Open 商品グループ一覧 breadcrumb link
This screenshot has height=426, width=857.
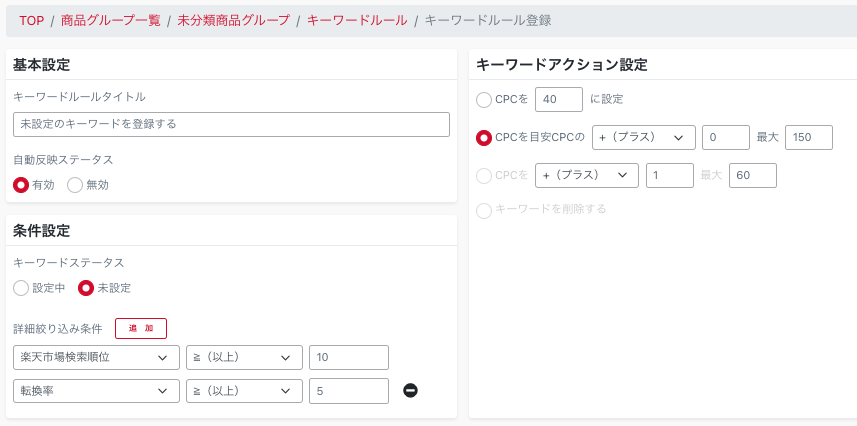[x=110, y=20]
